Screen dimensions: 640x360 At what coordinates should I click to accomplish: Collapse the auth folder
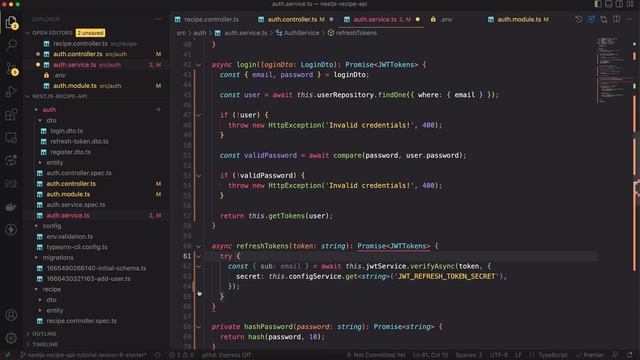[x=49, y=110]
